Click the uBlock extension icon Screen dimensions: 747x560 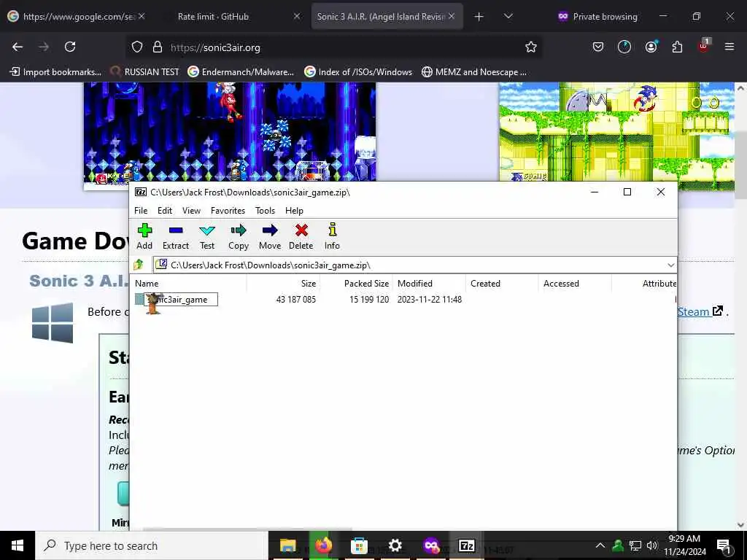click(703, 46)
